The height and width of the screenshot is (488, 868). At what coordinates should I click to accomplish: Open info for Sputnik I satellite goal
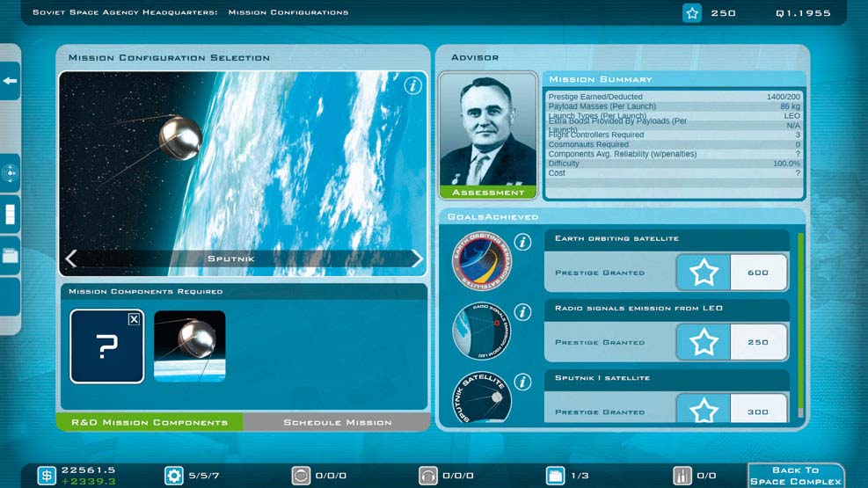(x=522, y=382)
